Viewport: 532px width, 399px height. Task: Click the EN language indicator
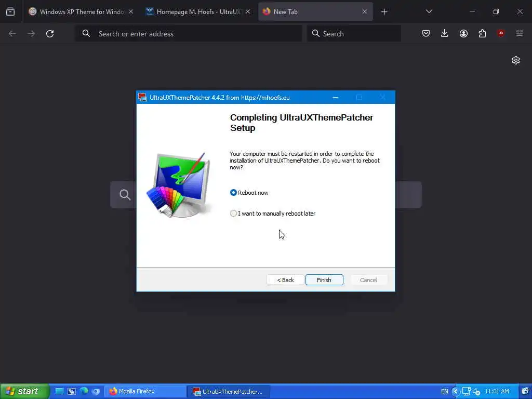click(445, 392)
